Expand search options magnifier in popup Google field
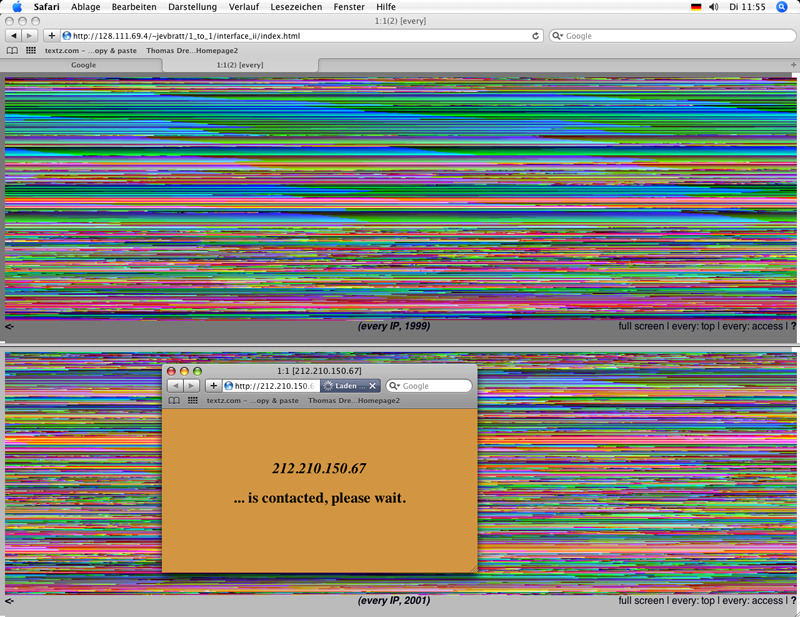The width and height of the screenshot is (800, 617). pyautogui.click(x=394, y=386)
